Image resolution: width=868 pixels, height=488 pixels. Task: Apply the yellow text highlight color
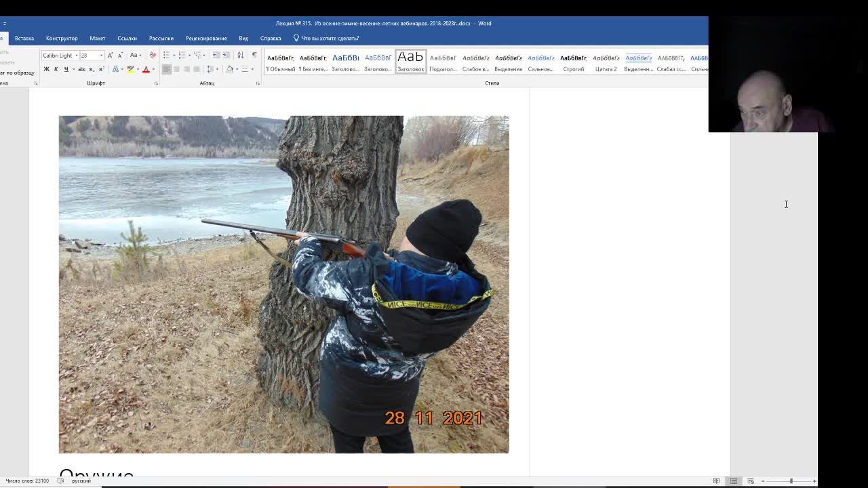point(130,69)
